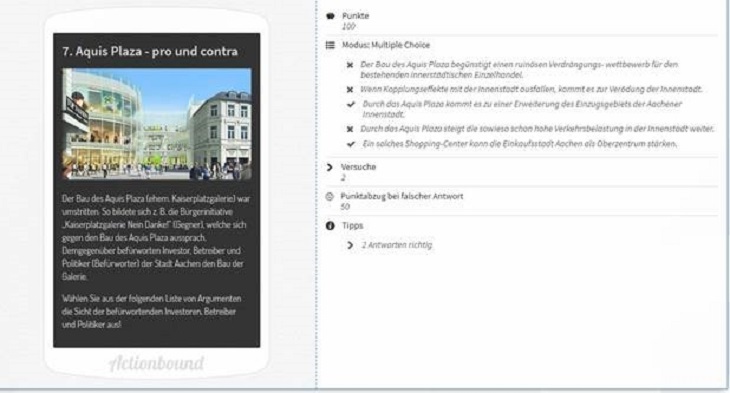The width and height of the screenshot is (730, 393).
Task: Click the Versuche chevron icon
Action: (x=330, y=167)
